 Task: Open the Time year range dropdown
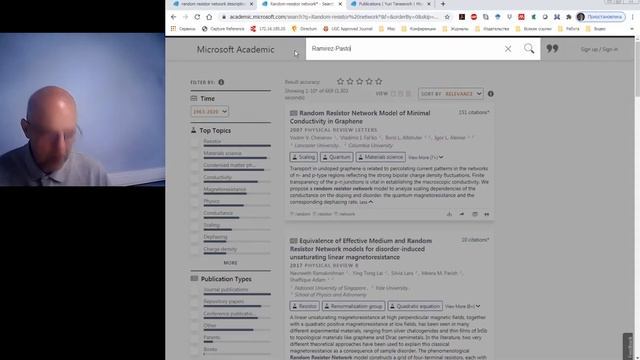tap(209, 111)
